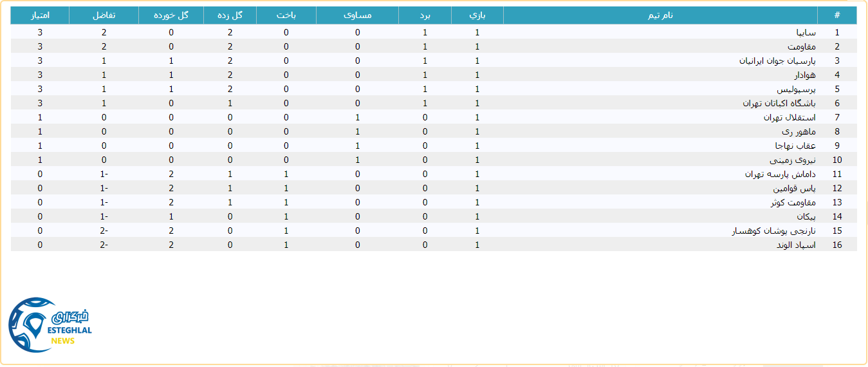The image size is (868, 367).
Task: Click the بازی (played) column header
Action: tap(477, 15)
